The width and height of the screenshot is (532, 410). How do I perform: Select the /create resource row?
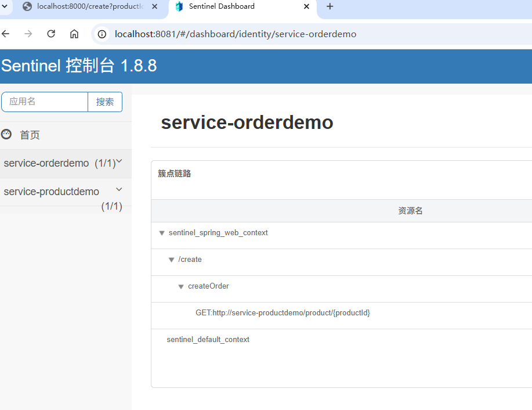click(341, 262)
